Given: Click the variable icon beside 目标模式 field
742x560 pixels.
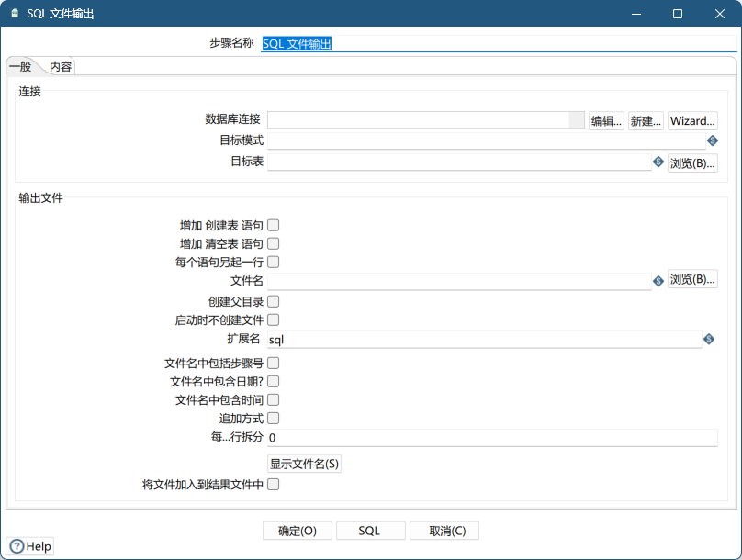Looking at the screenshot, I should coord(713,140).
